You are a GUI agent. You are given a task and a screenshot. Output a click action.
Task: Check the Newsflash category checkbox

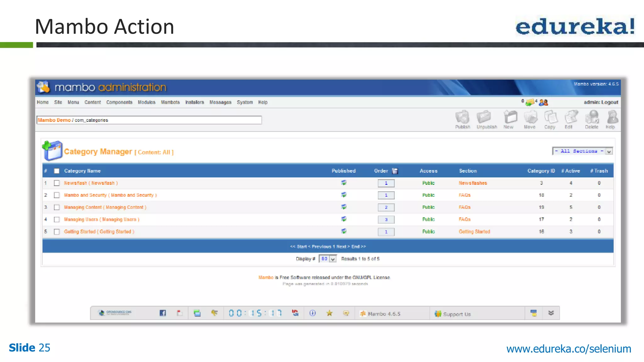(57, 183)
